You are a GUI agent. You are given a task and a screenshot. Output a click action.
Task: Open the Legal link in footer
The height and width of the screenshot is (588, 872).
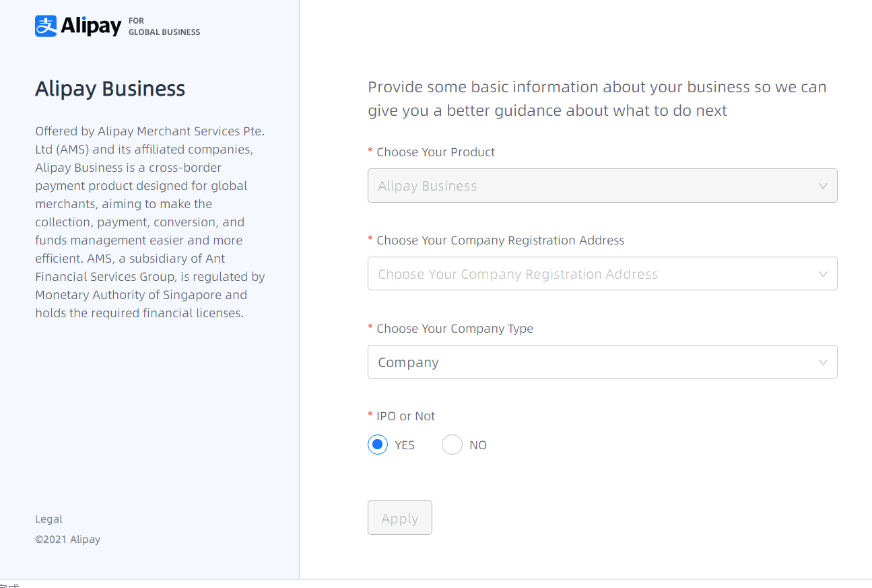click(x=48, y=519)
